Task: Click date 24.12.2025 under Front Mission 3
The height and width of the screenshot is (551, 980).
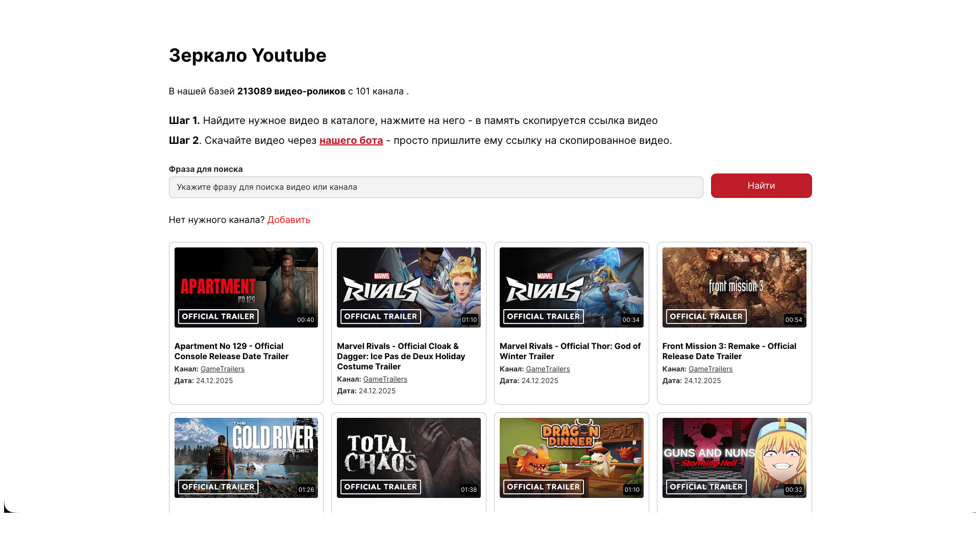Action: [x=702, y=381]
